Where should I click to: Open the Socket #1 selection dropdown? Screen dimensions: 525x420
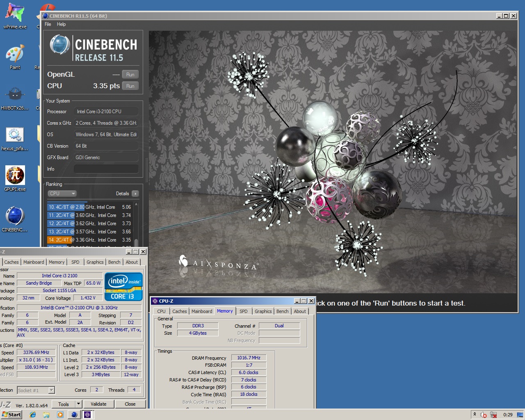(x=36, y=390)
